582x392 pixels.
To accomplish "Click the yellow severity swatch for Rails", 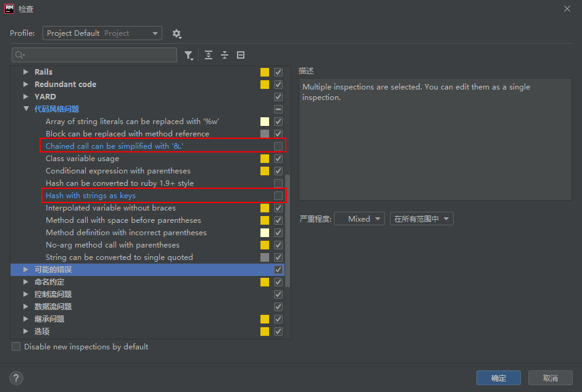I will (265, 72).
